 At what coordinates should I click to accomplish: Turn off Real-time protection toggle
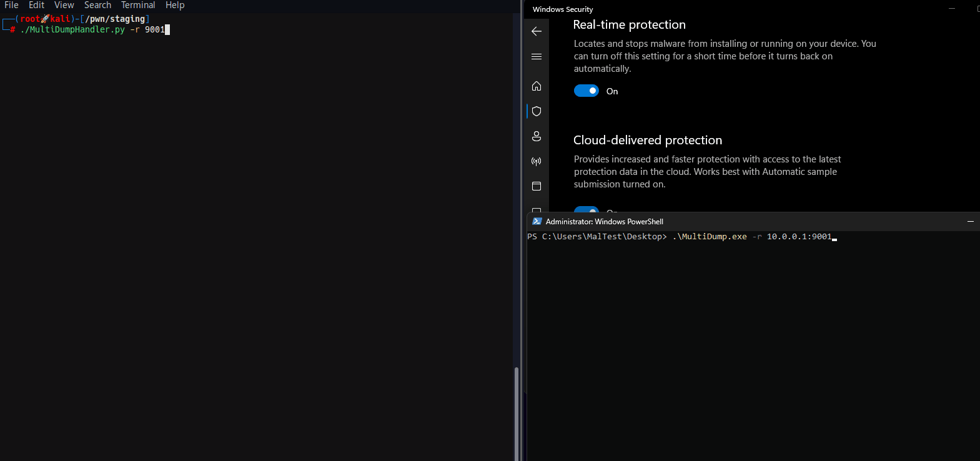click(587, 91)
